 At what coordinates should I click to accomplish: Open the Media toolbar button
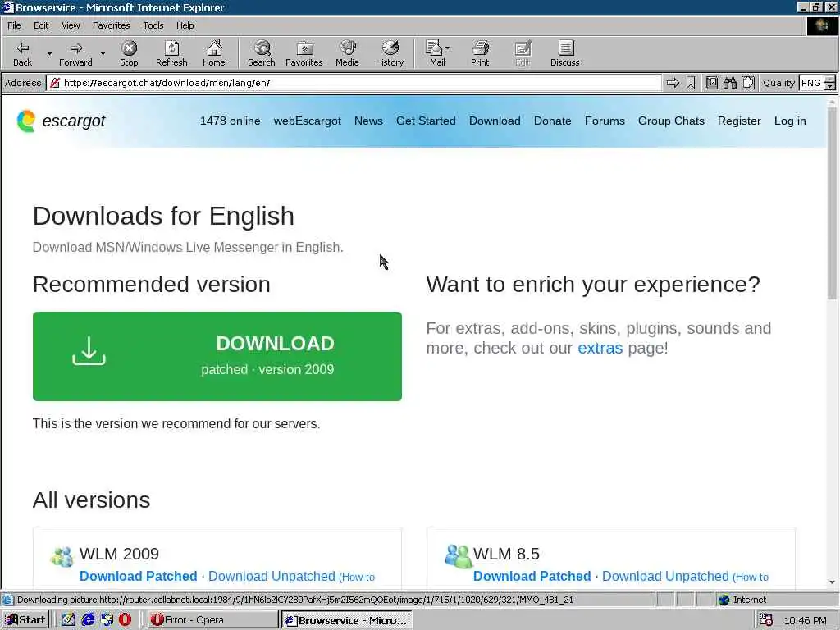[x=347, y=53]
